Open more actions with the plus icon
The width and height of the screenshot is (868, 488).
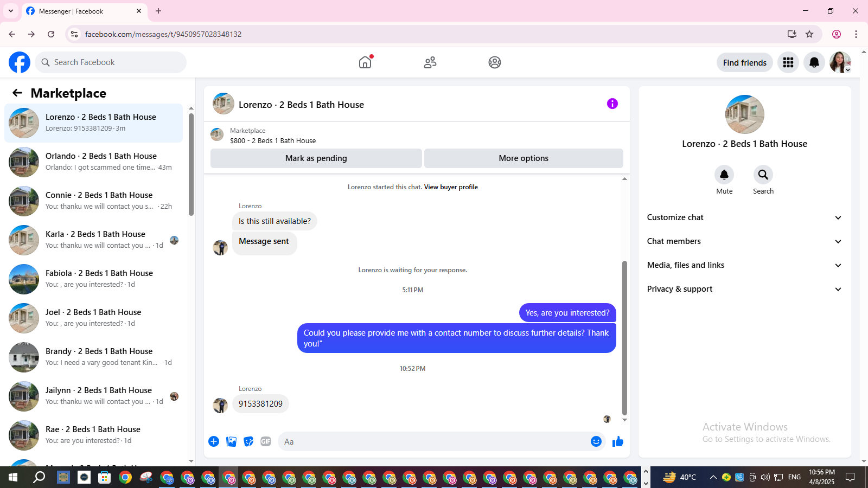(x=214, y=441)
